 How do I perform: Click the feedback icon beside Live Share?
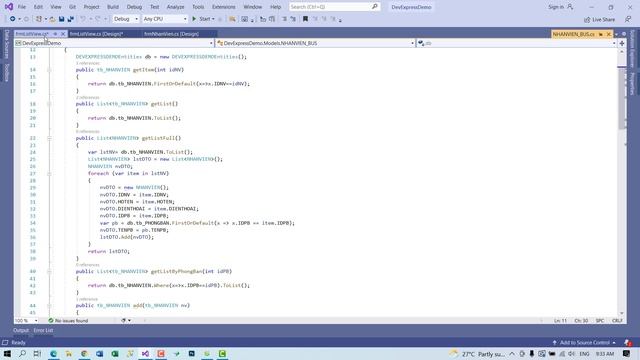(628, 19)
